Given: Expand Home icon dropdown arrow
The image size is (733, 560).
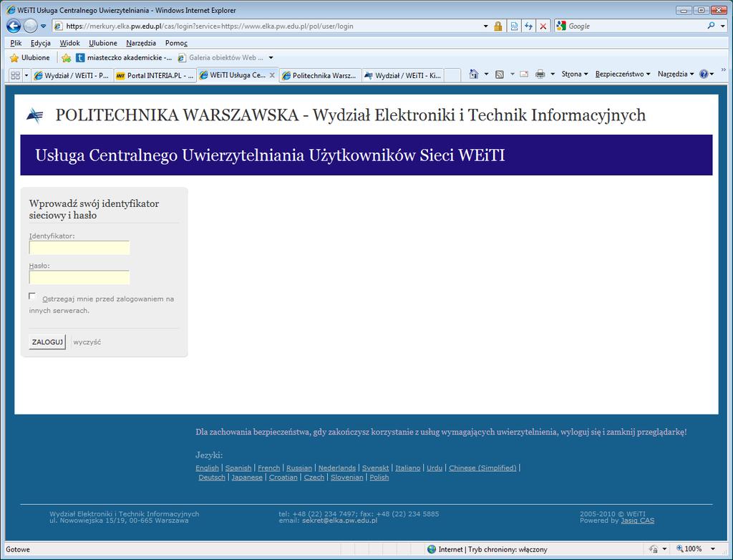Looking at the screenshot, I should tap(486, 74).
